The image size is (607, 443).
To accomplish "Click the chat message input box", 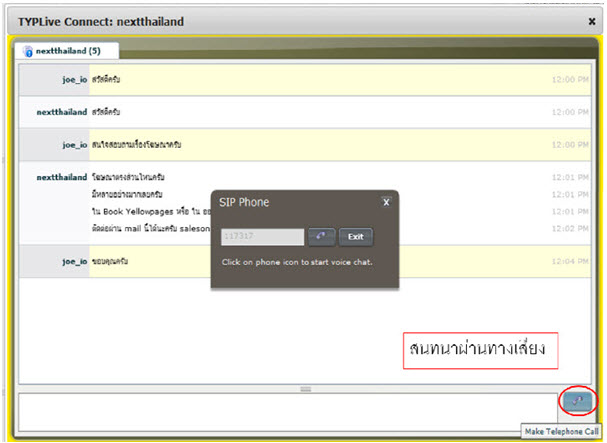I will [x=288, y=412].
